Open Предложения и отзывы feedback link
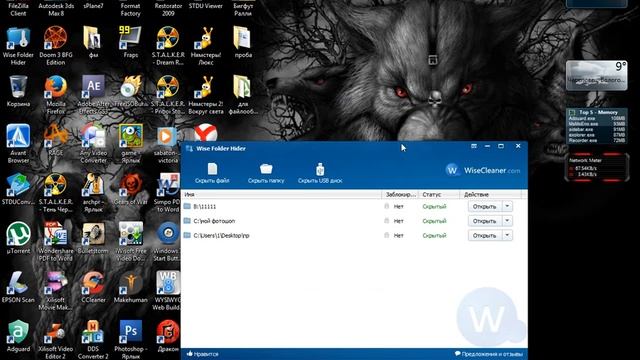This screenshot has height=360, width=640. pyautogui.click(x=489, y=354)
